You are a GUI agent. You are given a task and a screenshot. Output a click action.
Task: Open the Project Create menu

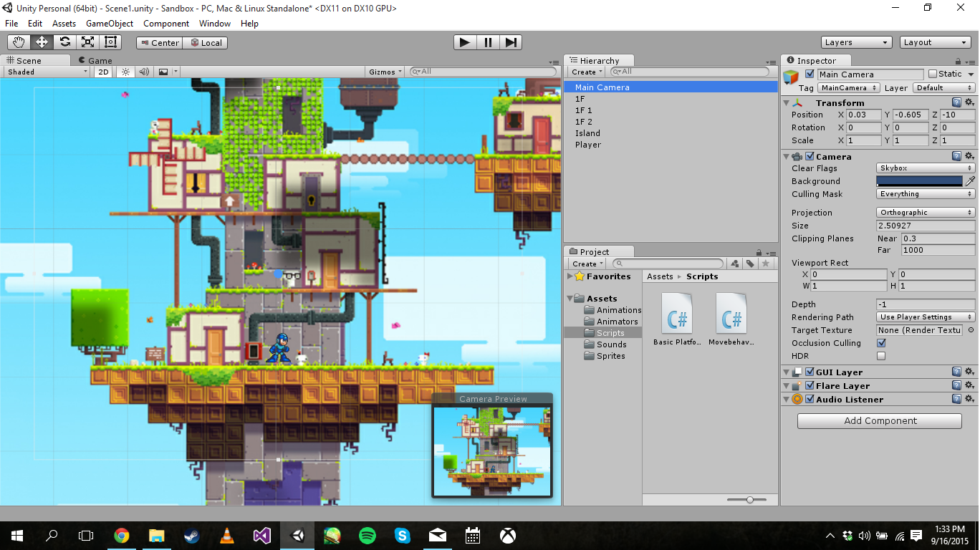point(587,264)
